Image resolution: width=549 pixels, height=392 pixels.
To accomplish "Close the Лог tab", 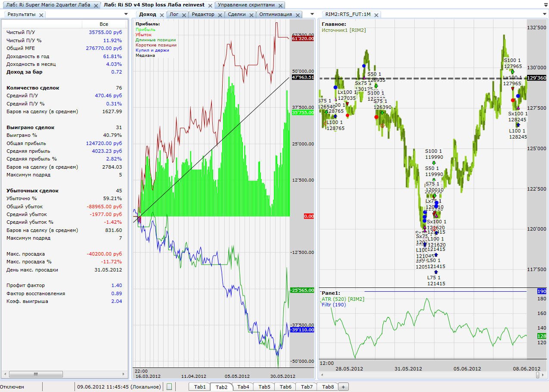I will 184,15.
